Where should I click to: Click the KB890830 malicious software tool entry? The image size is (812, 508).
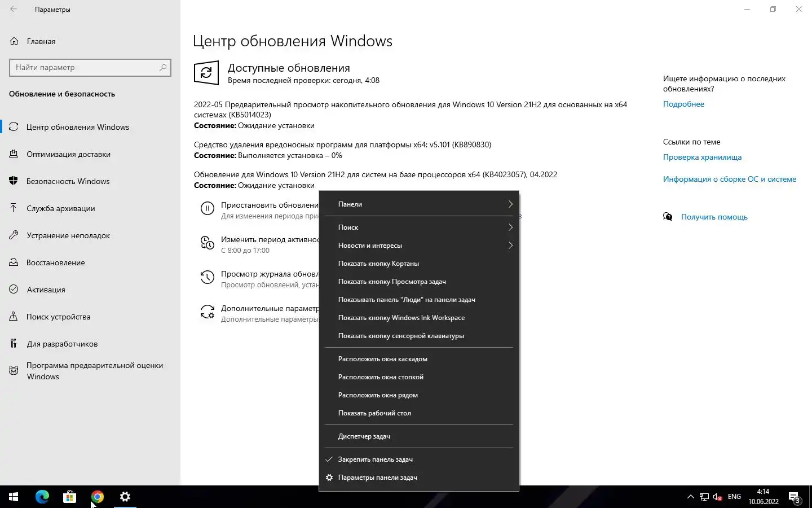pos(342,144)
